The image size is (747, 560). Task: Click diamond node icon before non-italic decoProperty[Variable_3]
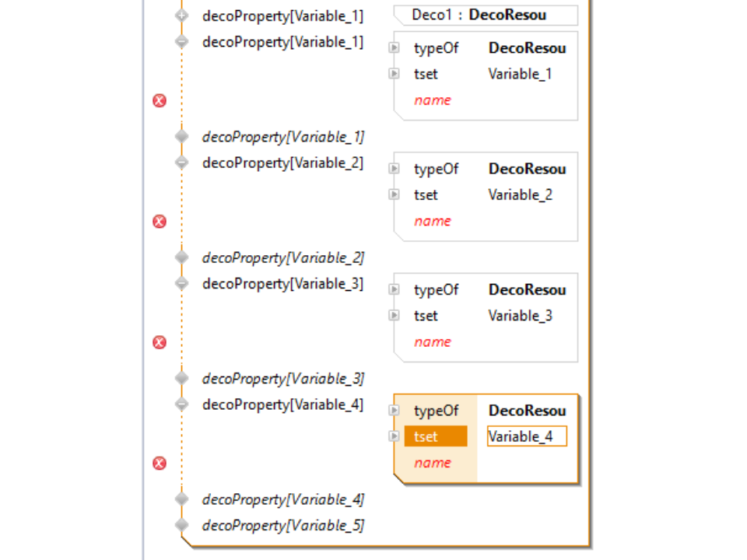click(x=182, y=284)
